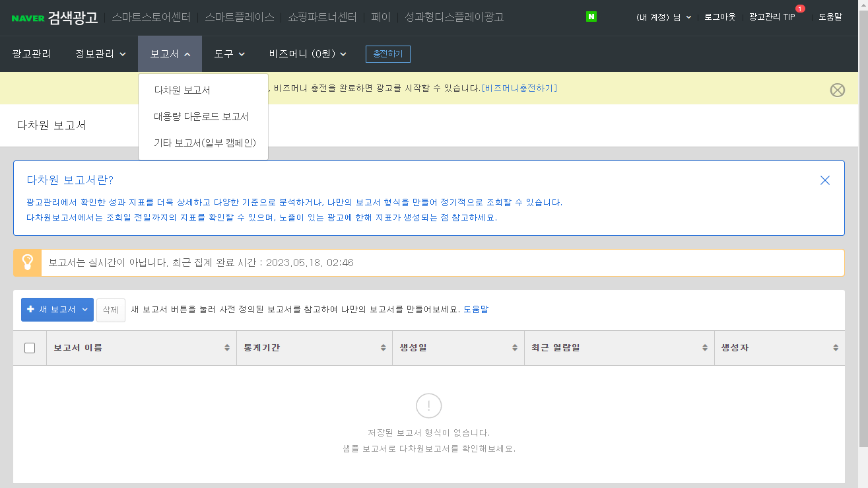Click the NAVER 검색광고 logo

coord(55,17)
